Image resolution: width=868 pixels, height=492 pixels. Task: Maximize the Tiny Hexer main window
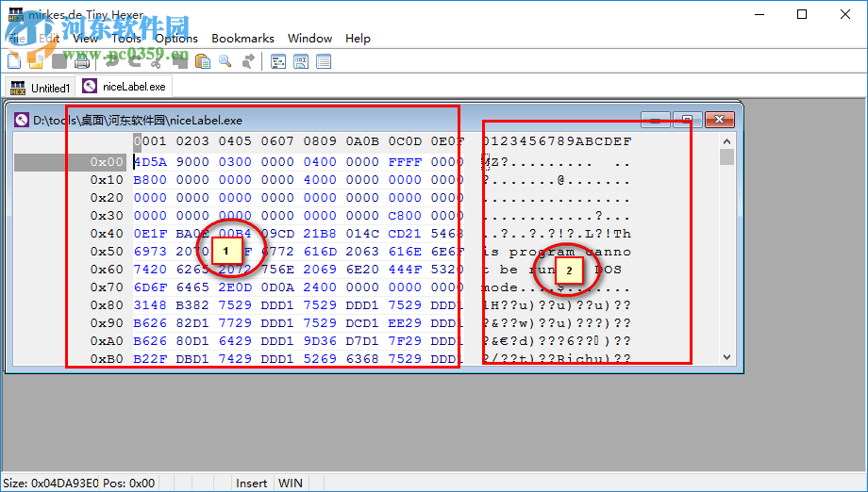pyautogui.click(x=802, y=14)
